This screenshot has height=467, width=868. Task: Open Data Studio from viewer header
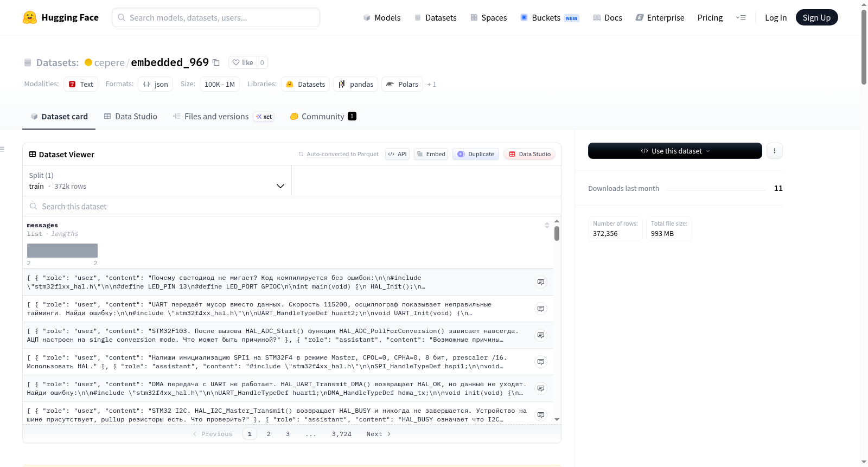click(x=529, y=154)
